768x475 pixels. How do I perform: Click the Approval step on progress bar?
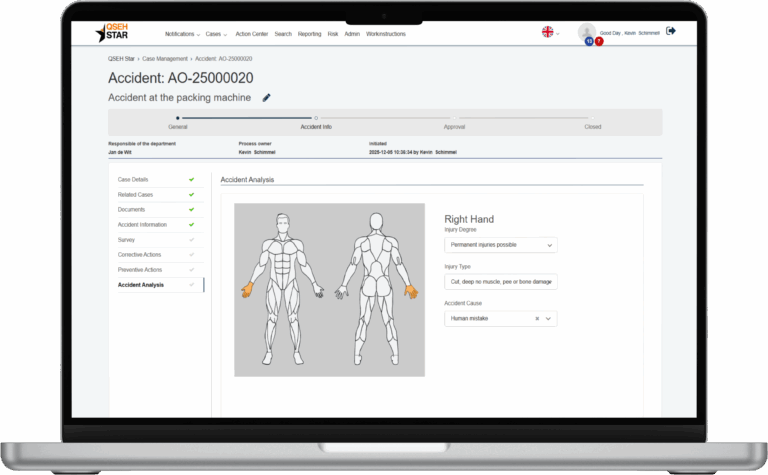[x=454, y=127]
